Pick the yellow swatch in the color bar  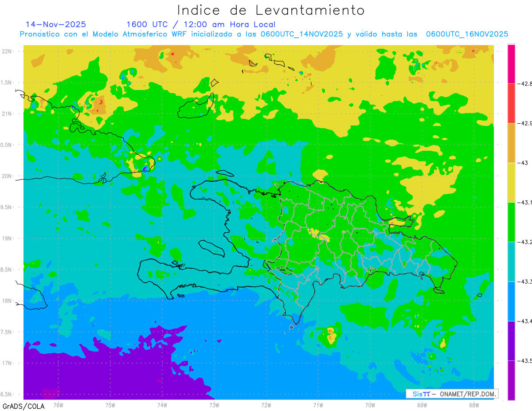click(x=511, y=182)
